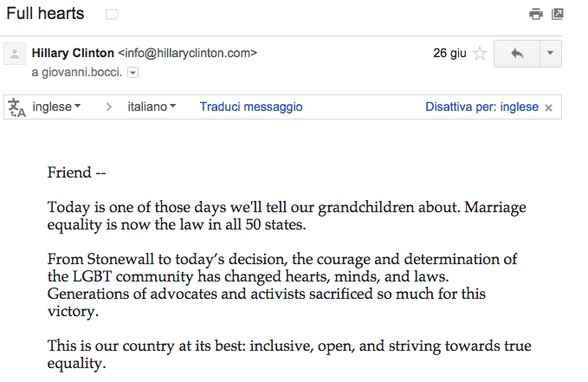Click the 26 giu date text
The height and width of the screenshot is (382, 588).
[x=449, y=54]
